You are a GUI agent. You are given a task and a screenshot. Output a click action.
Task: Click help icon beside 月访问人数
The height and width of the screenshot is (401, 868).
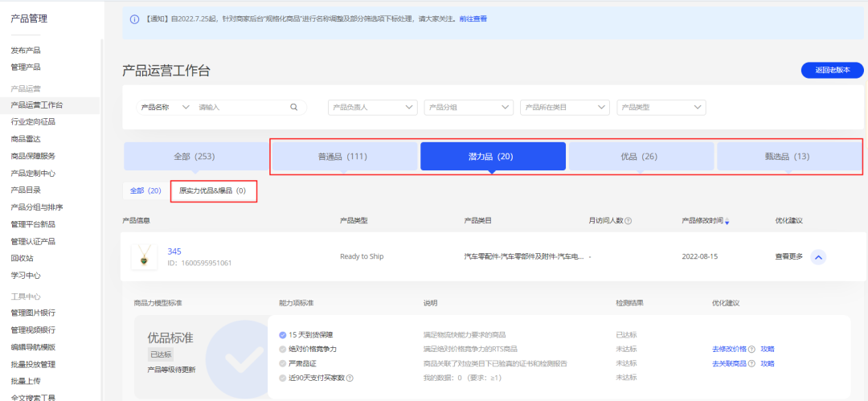pos(628,221)
